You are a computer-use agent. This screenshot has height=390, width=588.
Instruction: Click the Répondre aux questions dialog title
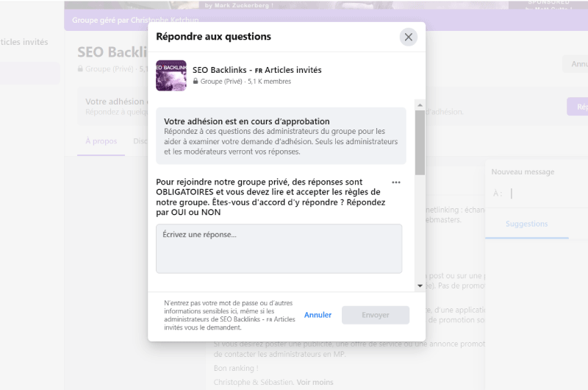point(213,36)
